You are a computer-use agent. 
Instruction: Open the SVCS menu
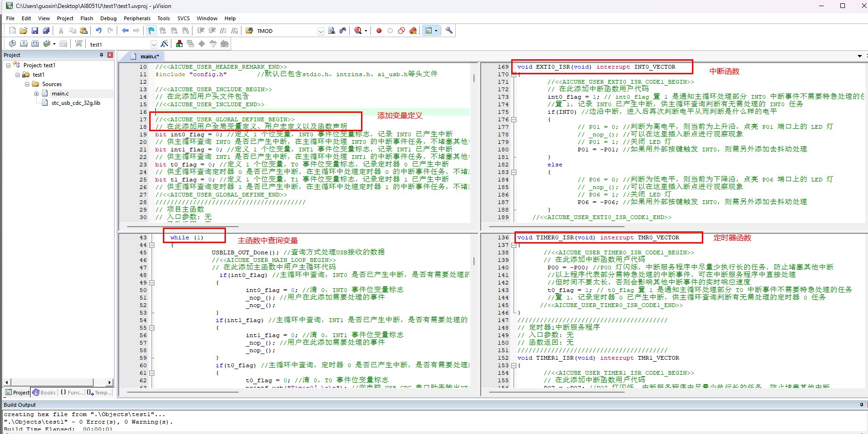pyautogui.click(x=184, y=18)
